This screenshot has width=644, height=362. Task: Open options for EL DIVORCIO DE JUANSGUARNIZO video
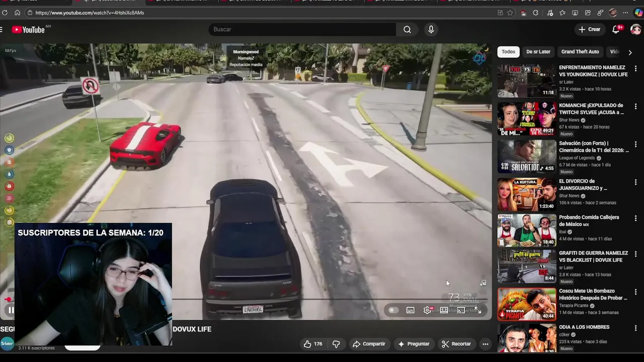[635, 182]
